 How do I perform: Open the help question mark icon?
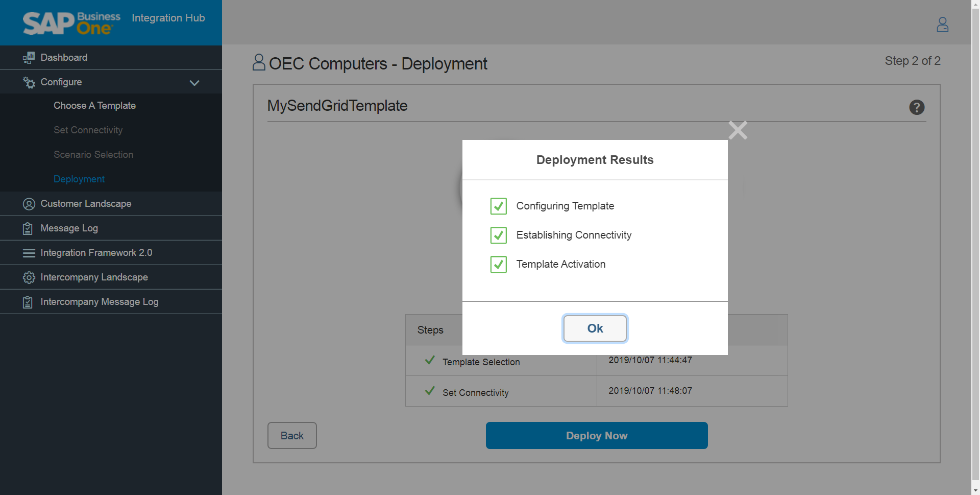[x=917, y=107]
